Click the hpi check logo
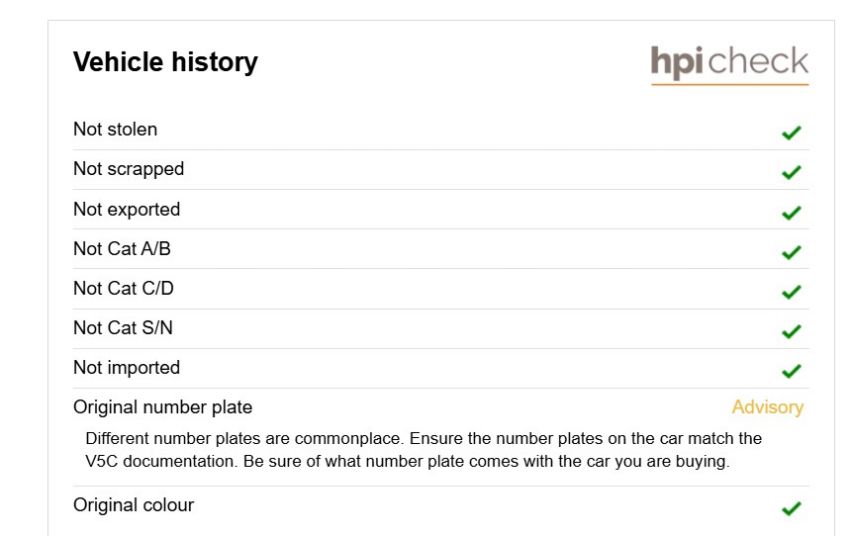 pos(730,65)
